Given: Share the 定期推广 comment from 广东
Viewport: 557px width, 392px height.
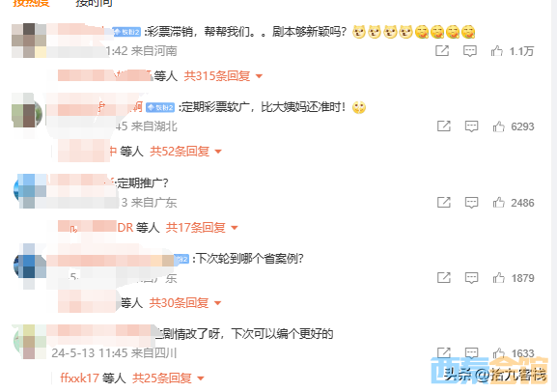Looking at the screenshot, I should (444, 202).
